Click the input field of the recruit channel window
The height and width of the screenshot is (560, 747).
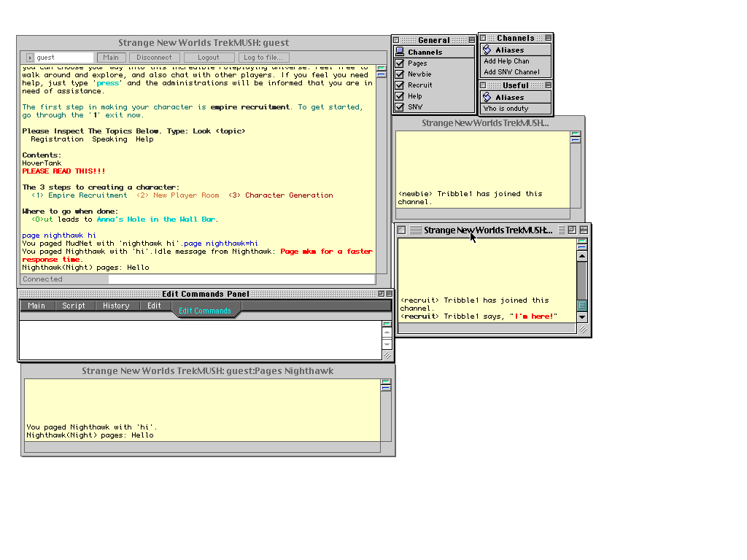click(487, 328)
